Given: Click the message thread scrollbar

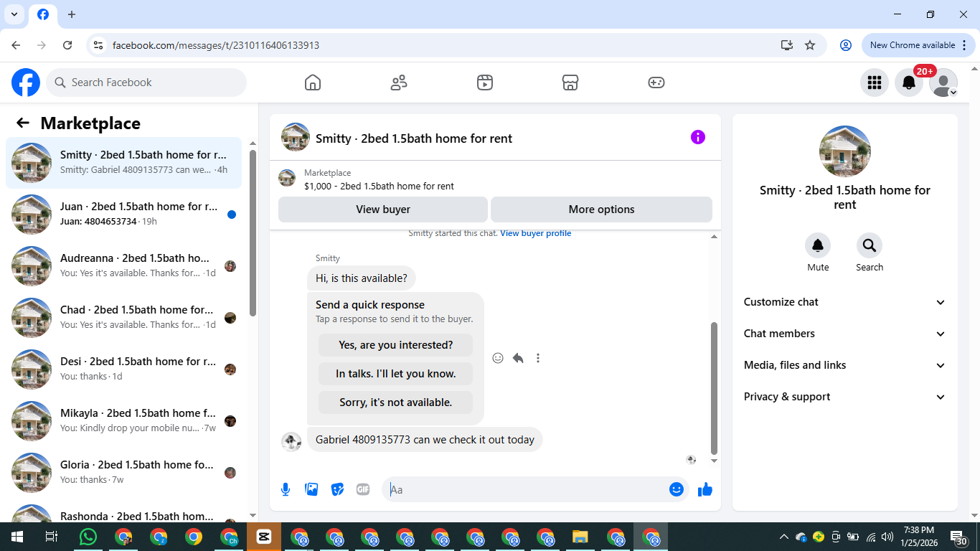Looking at the screenshot, I should tap(714, 387).
